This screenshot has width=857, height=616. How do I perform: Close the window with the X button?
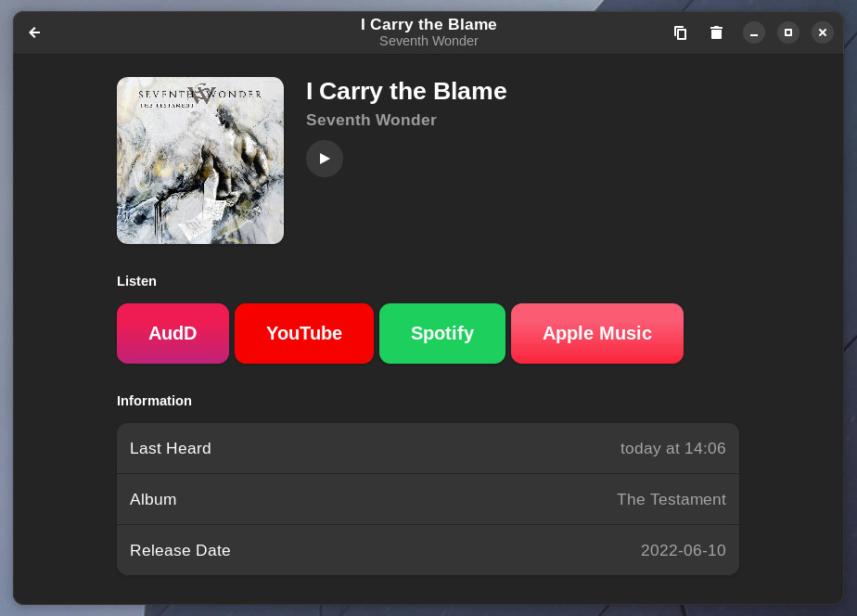click(x=823, y=32)
